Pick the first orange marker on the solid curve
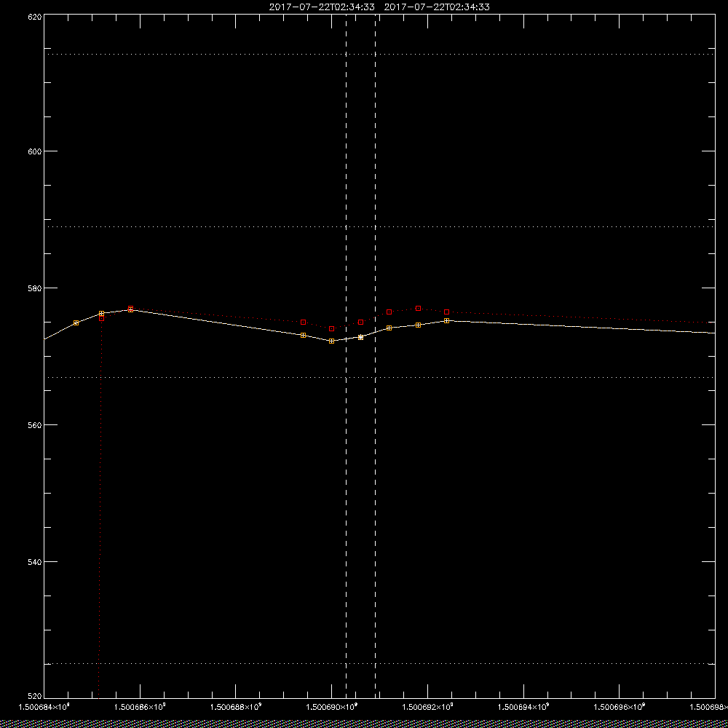Image resolution: width=728 pixels, height=728 pixels. pos(76,323)
